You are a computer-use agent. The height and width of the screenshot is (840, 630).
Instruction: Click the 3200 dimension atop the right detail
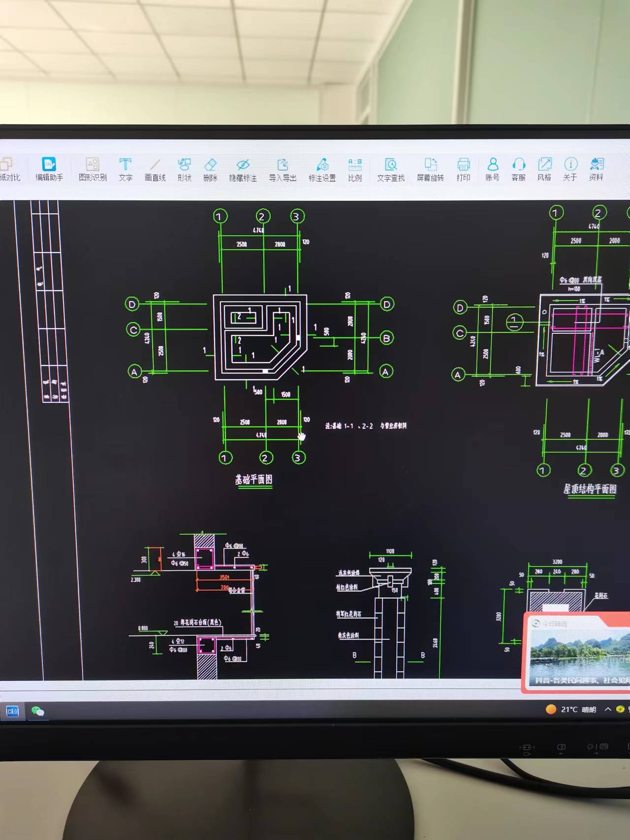[557, 562]
